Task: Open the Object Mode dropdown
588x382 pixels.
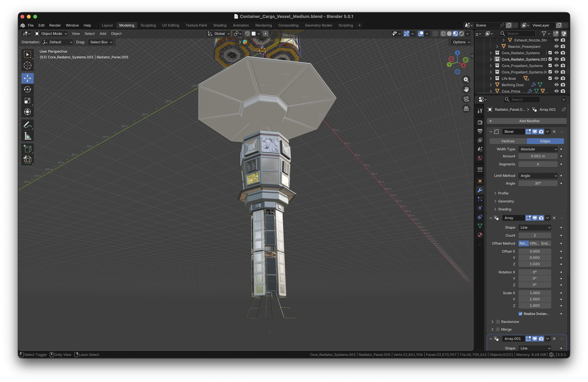Action: 51,34
